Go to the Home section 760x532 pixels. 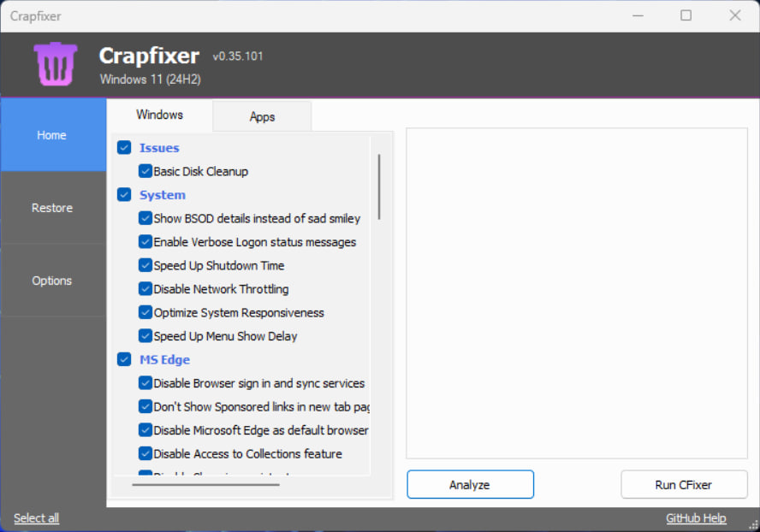tap(53, 135)
